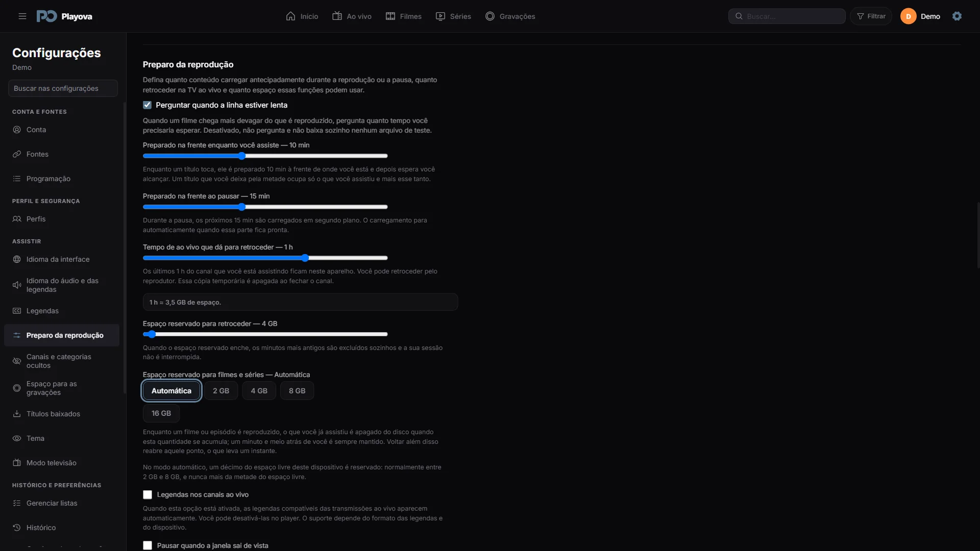This screenshot has height=551, width=980.
Task: Select the 4 GB storage option
Action: coord(259,391)
